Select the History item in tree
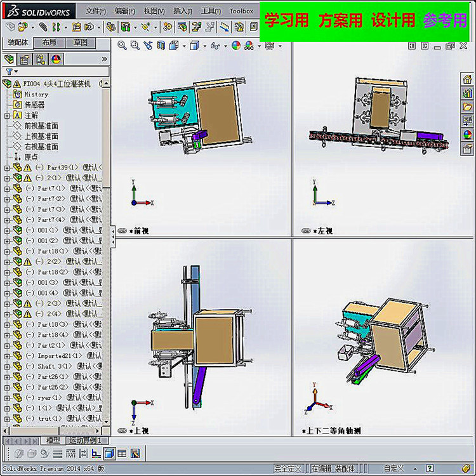Screen dimensions: 476x476 pyautogui.click(x=36, y=95)
